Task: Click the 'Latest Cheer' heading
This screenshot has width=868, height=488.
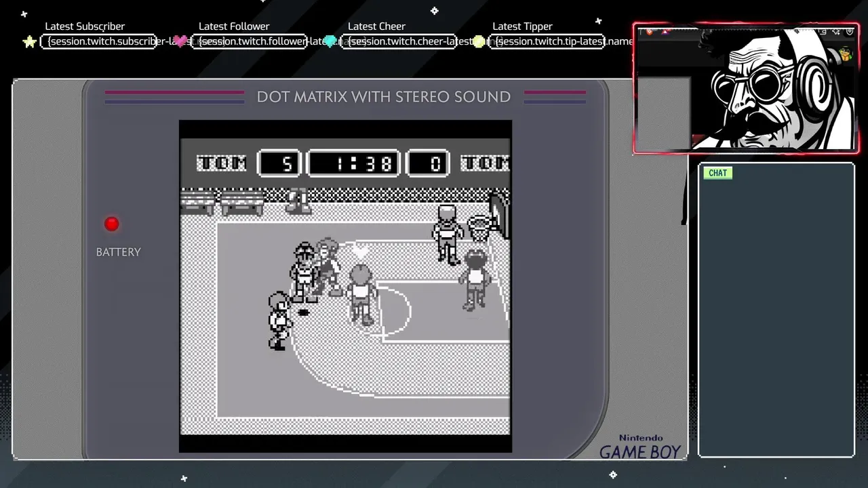Action: (376, 26)
